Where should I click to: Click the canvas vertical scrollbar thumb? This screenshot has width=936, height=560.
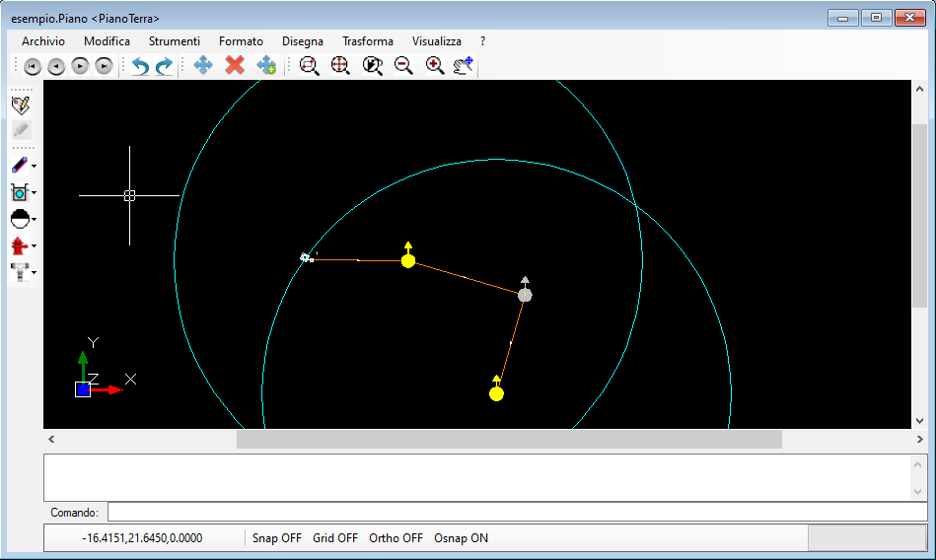pyautogui.click(x=919, y=216)
